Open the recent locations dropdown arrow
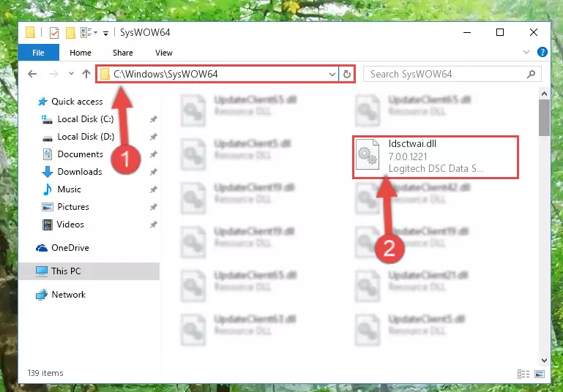 71,74
